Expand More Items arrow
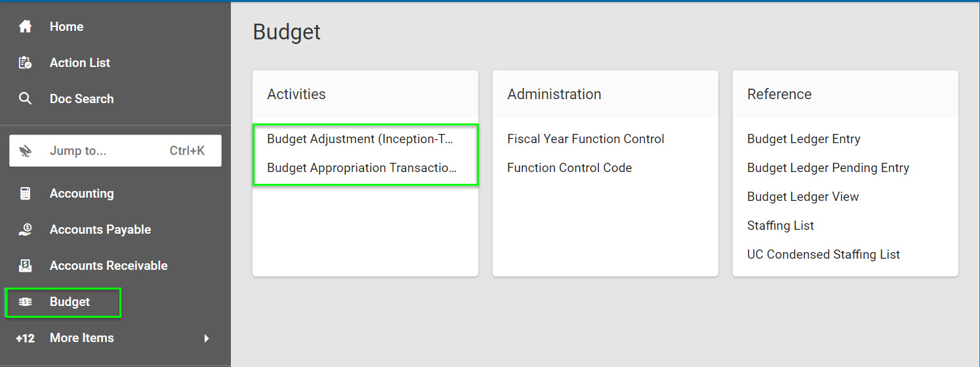The height and width of the screenshot is (367, 980). coord(207,338)
